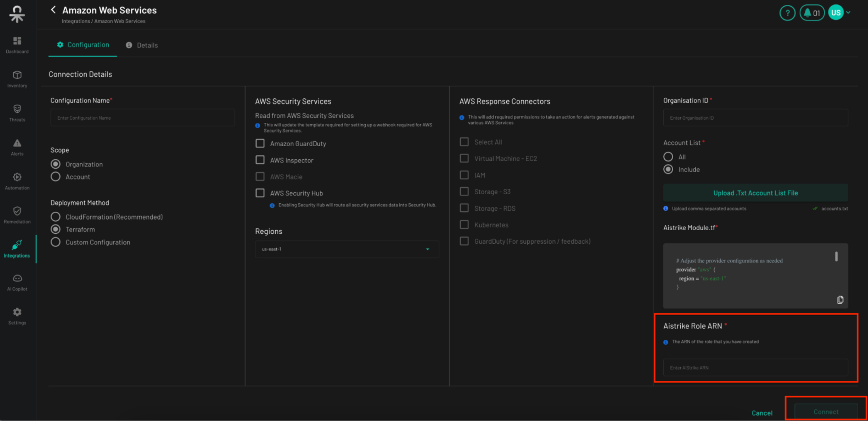Click info icon next to Security Hub note
868x421 pixels.
point(272,205)
